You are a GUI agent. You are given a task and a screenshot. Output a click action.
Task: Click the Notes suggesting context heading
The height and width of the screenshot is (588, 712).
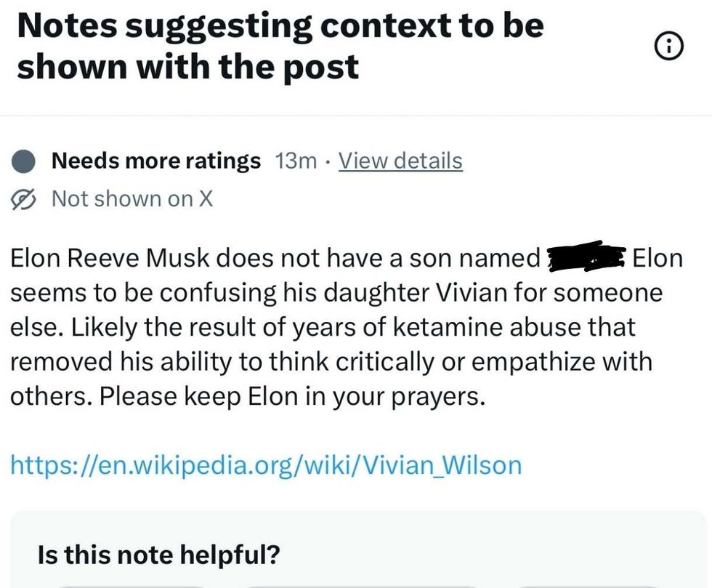280,46
